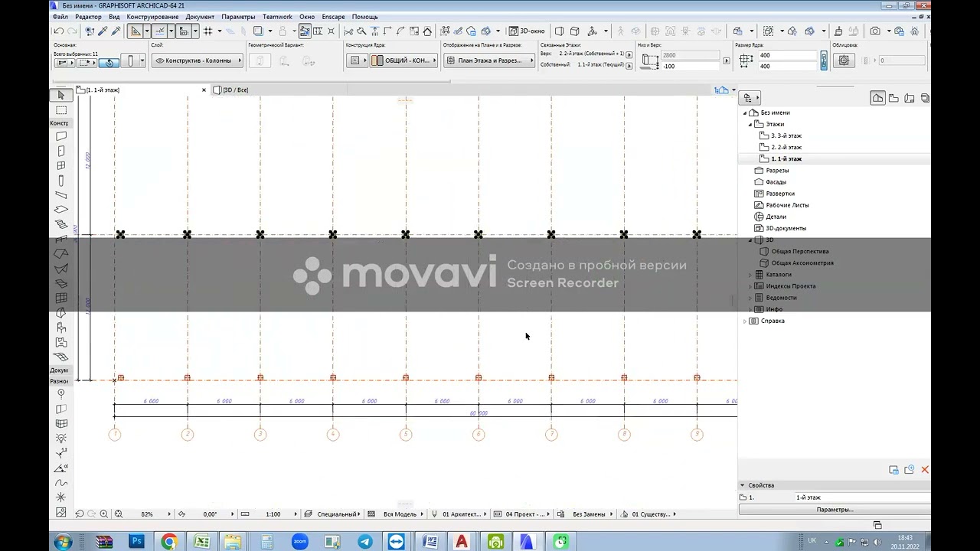Open the Enscape menu
Screen dimensions: 980x551
(x=333, y=17)
